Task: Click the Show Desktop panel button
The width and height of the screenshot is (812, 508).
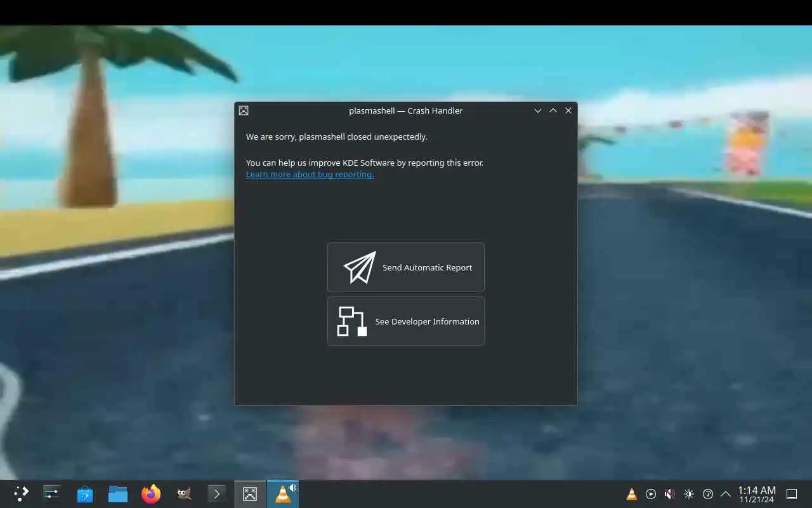Action: (792, 494)
